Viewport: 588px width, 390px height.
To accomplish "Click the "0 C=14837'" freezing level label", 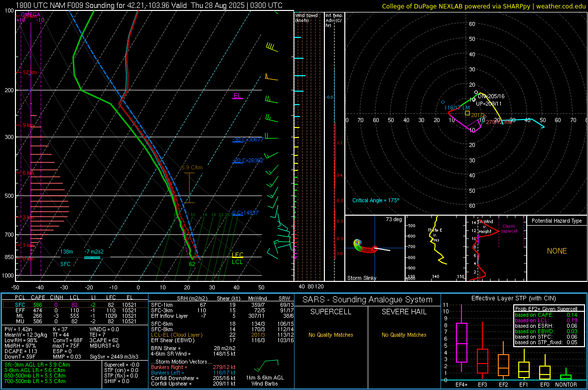I will [x=246, y=213].
